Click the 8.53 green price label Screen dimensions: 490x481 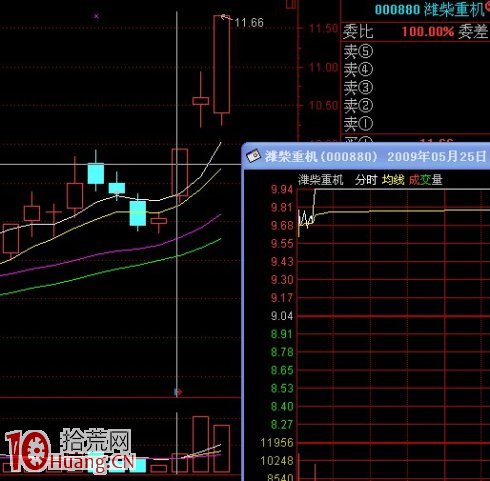tap(282, 388)
